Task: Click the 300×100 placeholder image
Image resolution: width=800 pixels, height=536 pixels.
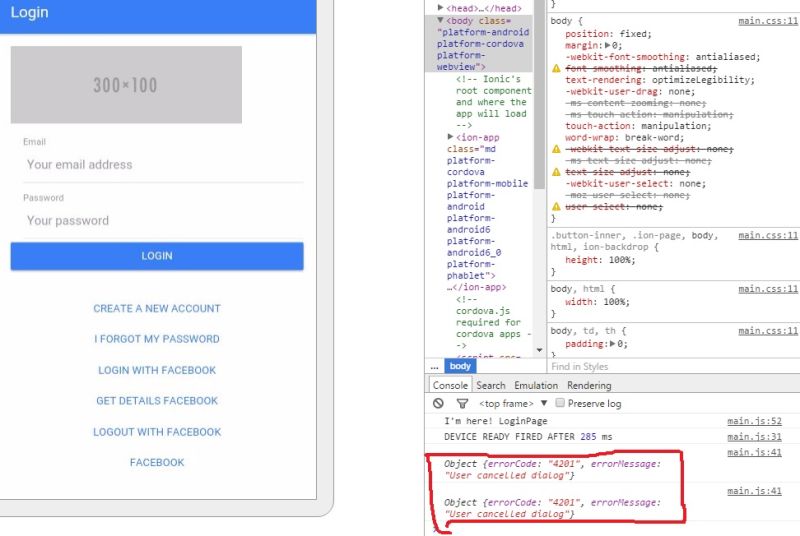Action: point(126,85)
